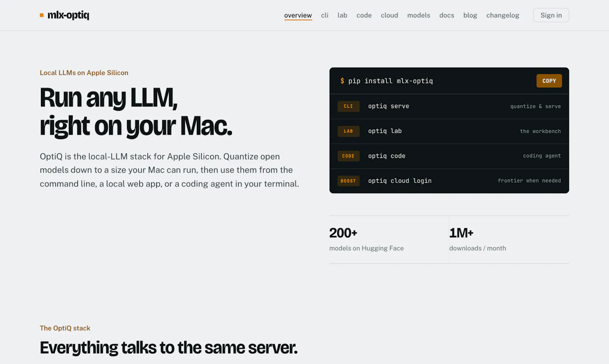
Task: Click the 'downloads / month' label
Action: [478, 248]
